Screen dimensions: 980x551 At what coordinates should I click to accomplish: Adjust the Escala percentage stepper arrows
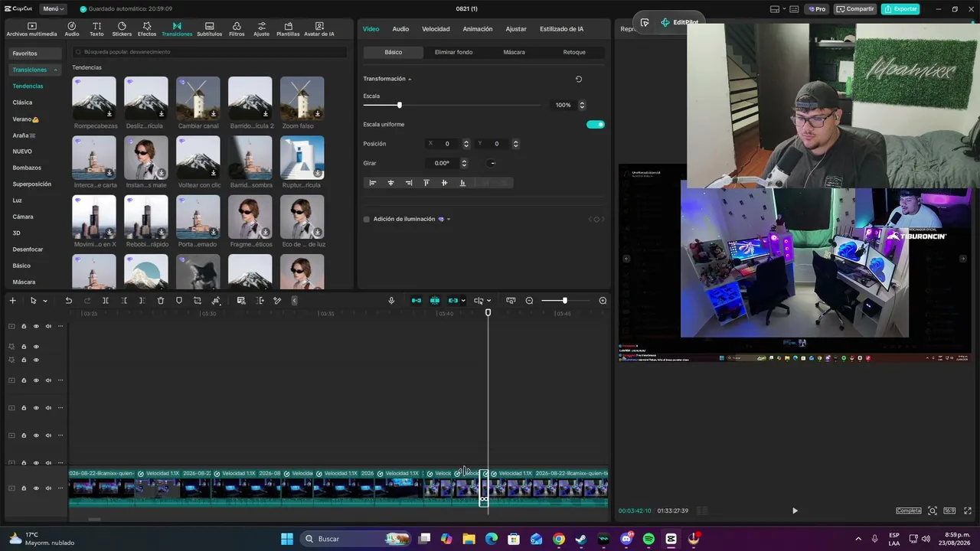tap(582, 105)
